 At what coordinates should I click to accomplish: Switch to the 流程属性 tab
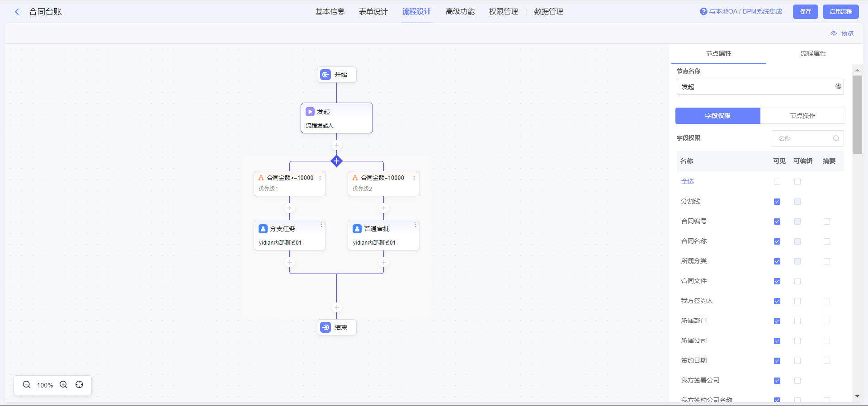coord(813,53)
